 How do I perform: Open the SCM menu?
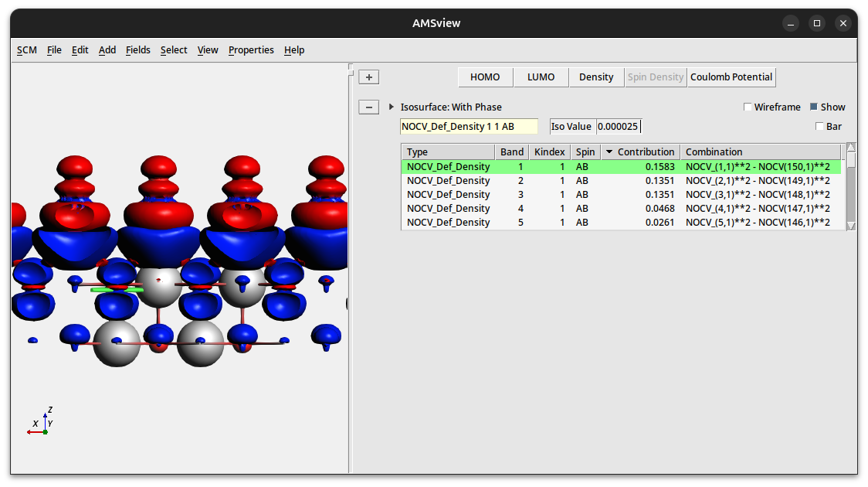[x=27, y=50]
